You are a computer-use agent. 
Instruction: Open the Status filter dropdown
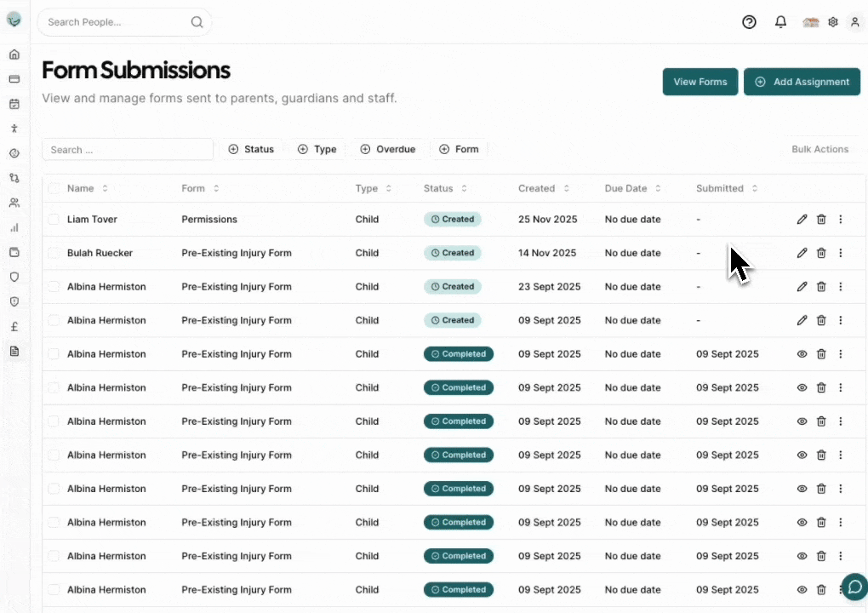[251, 149]
